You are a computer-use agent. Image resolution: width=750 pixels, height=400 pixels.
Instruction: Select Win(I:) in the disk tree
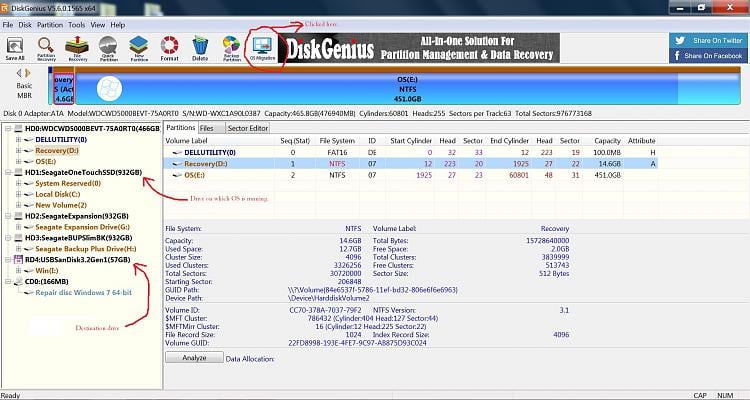pos(47,271)
